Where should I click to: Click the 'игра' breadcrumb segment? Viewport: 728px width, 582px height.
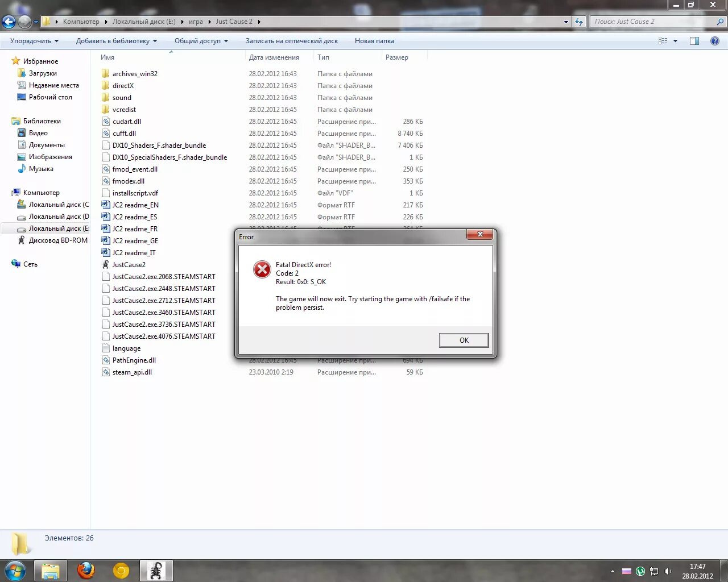coord(196,22)
